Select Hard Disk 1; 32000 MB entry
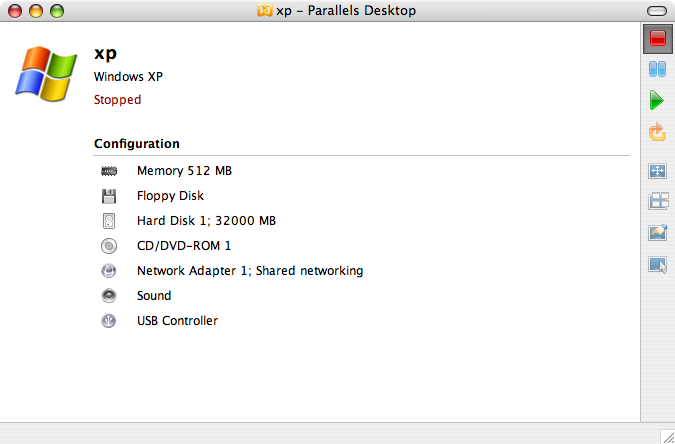The width and height of the screenshot is (675, 444). pyautogui.click(x=206, y=221)
